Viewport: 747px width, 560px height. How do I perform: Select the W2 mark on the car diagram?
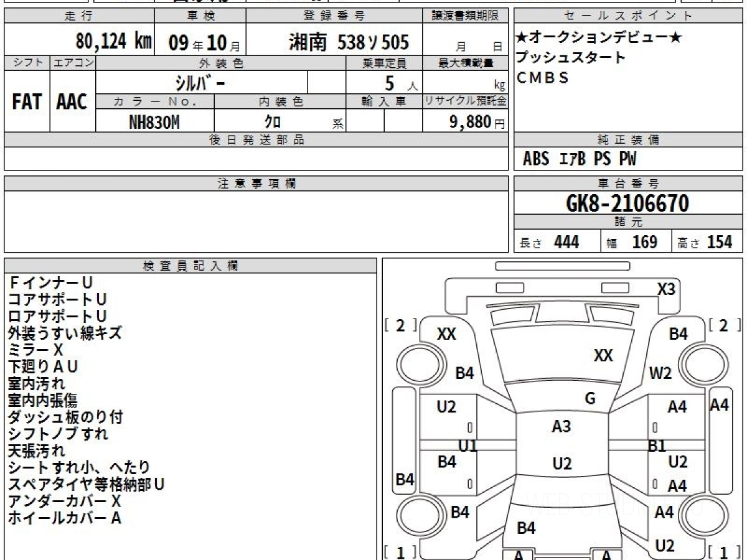pos(660,373)
